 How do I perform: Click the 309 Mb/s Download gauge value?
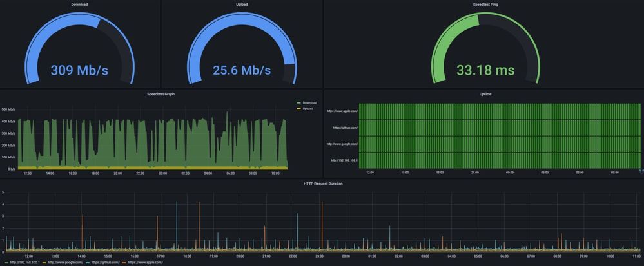(79, 70)
